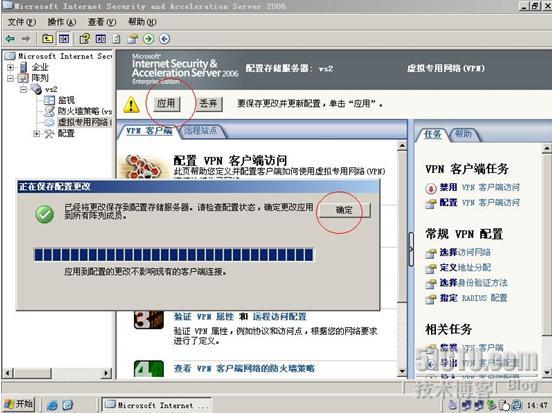Click the pane toggle icon beside the help icon
552x413 pixels.
pyautogui.click(x=101, y=38)
